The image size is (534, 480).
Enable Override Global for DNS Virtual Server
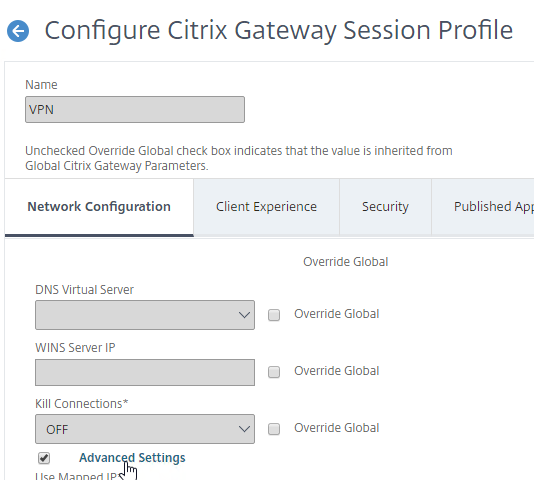coord(274,315)
